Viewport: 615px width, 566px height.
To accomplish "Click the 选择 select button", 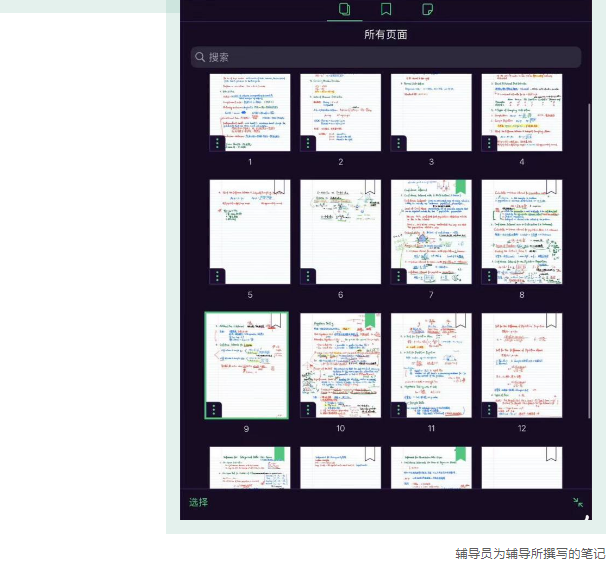I will pos(198,502).
